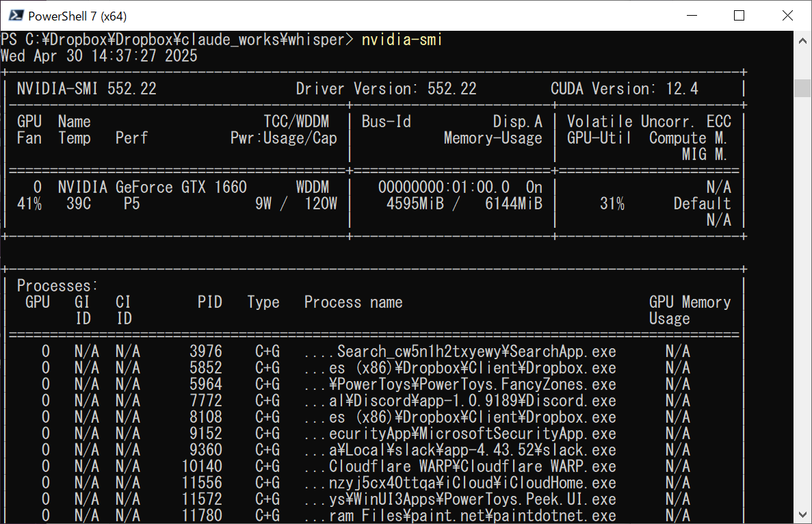
Task: Click the performance state P5
Action: [x=131, y=203]
